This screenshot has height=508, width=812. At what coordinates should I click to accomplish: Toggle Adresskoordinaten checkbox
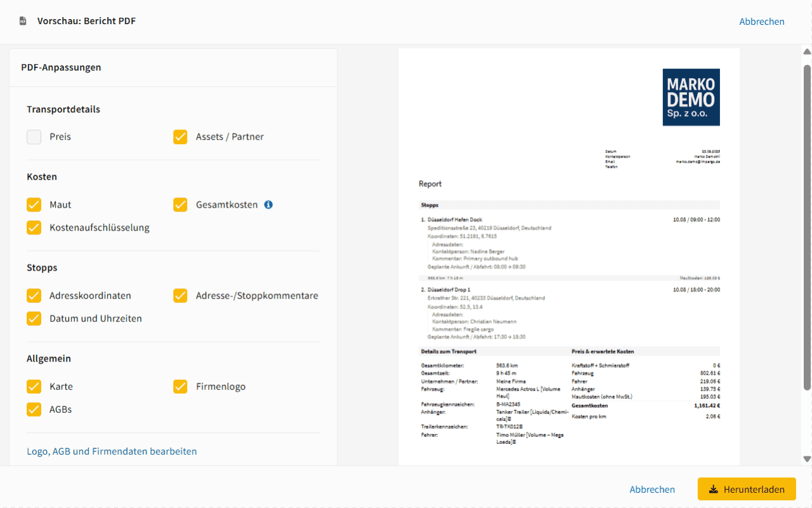34,295
